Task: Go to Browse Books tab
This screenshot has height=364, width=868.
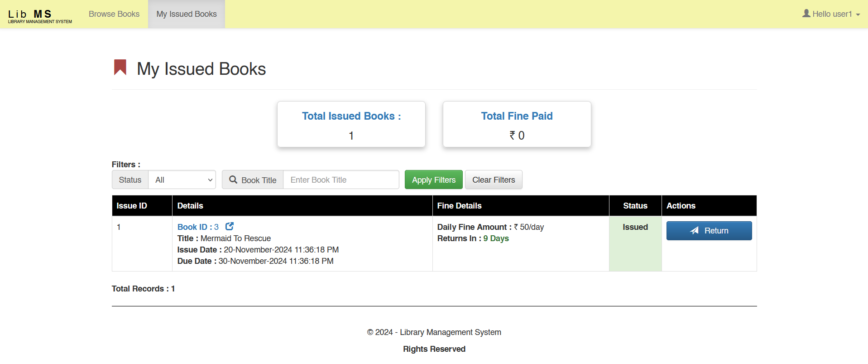Action: pos(114,14)
